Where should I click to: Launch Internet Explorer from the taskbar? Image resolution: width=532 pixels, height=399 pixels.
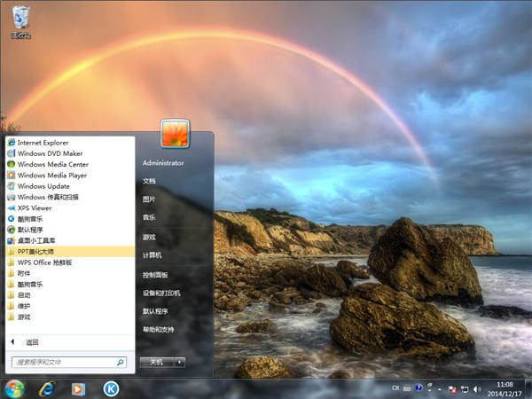47,388
